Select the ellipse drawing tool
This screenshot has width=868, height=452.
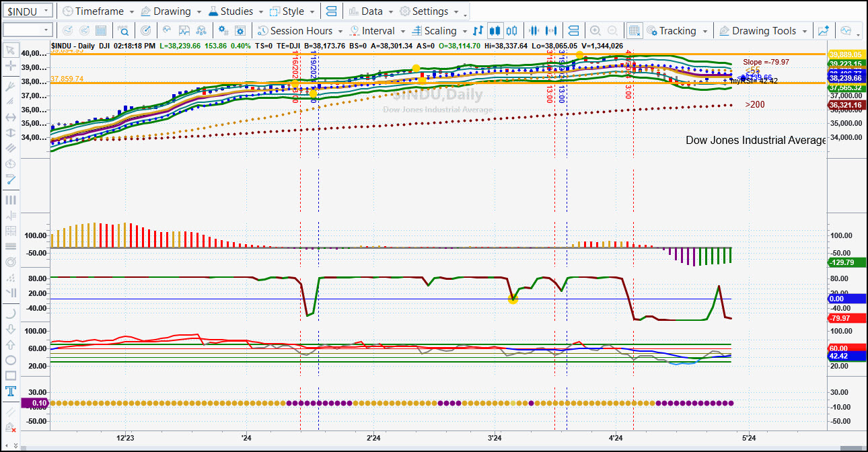11,360
